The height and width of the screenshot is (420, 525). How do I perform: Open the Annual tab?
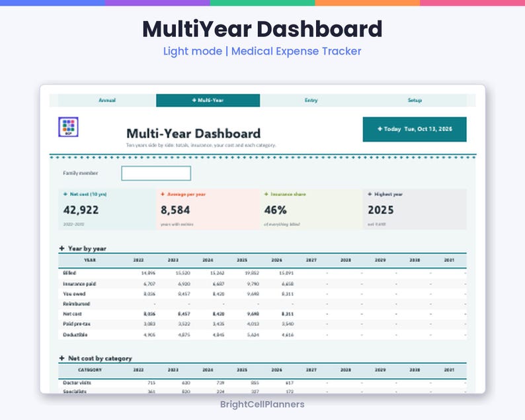pyautogui.click(x=107, y=100)
